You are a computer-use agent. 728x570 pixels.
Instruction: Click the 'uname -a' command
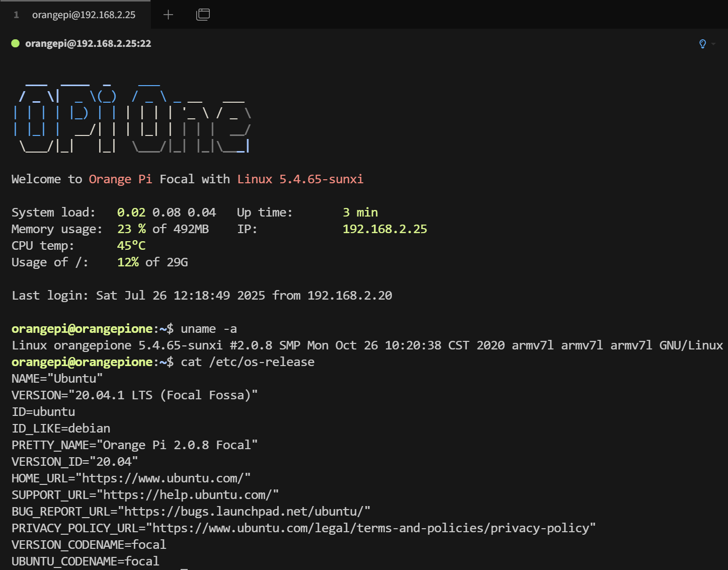(209, 329)
